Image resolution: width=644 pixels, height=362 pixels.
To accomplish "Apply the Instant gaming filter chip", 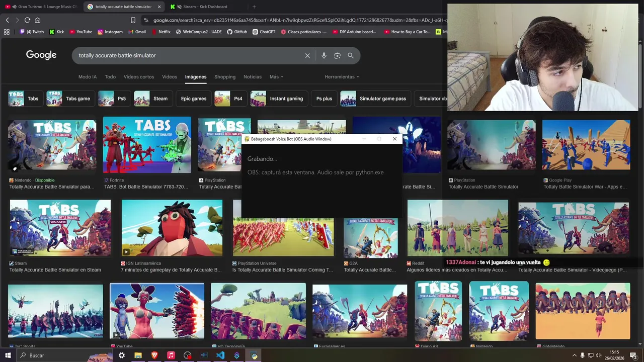I will pyautogui.click(x=280, y=99).
